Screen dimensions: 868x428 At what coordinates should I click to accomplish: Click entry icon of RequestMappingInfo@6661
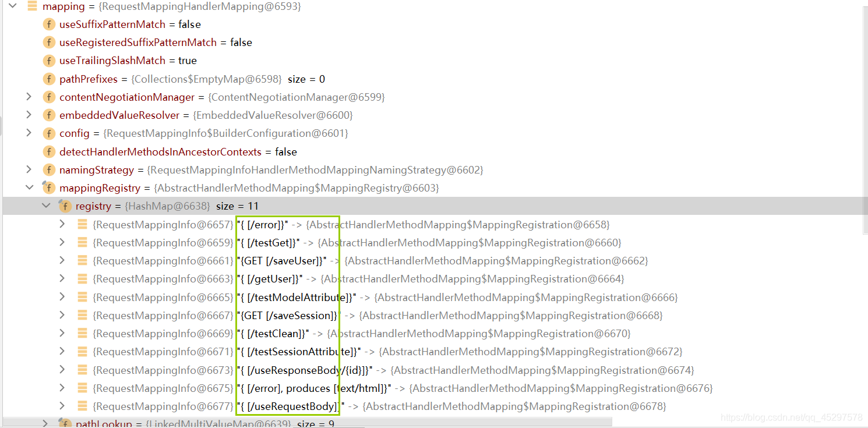tap(82, 260)
